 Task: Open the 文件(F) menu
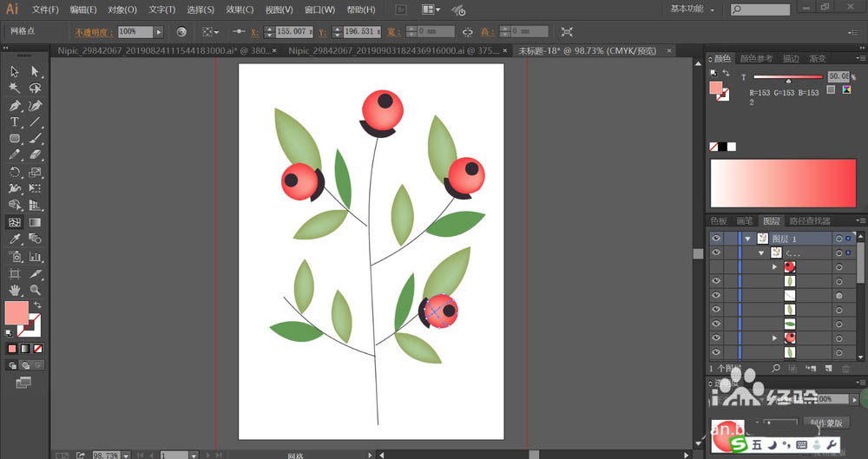(45, 10)
